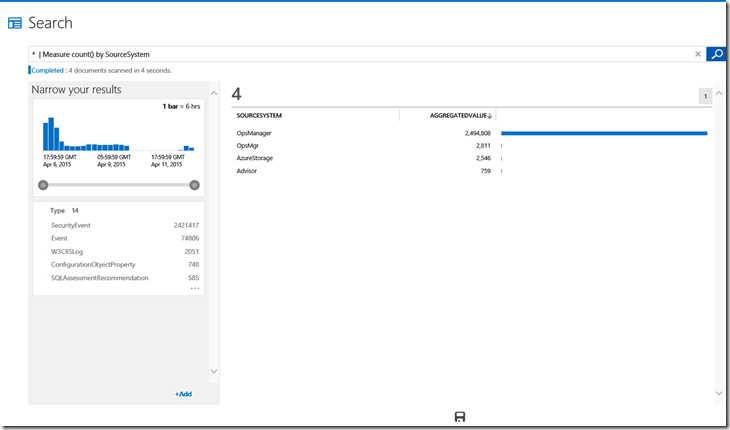Click the magnifier search button
Image resolution: width=730 pixels, height=430 pixels.
point(716,54)
